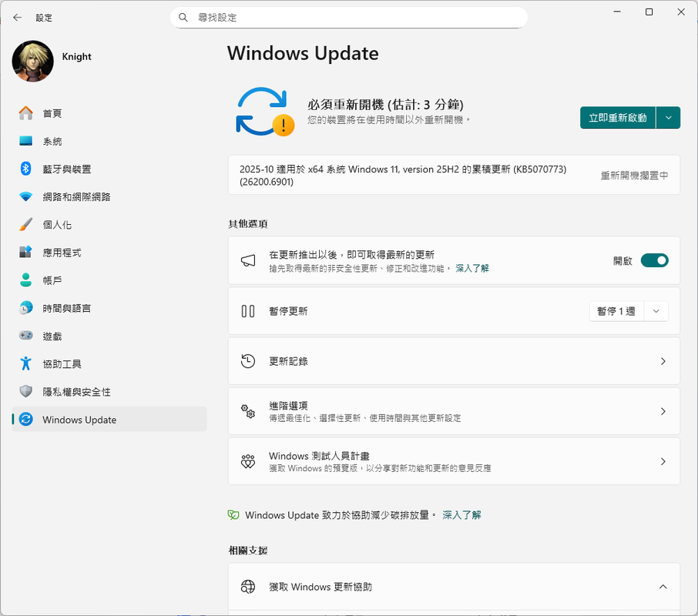
Task: Click the back arrow in the title bar
Action: pos(18,18)
